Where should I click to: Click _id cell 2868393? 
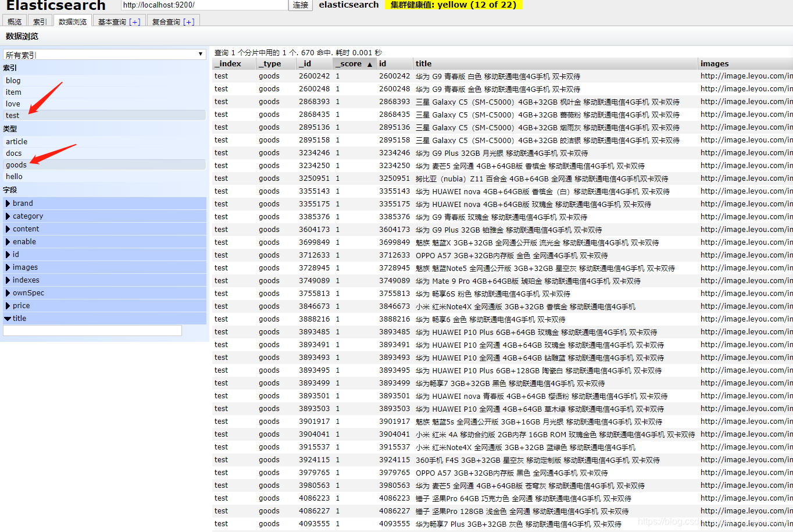click(x=315, y=102)
